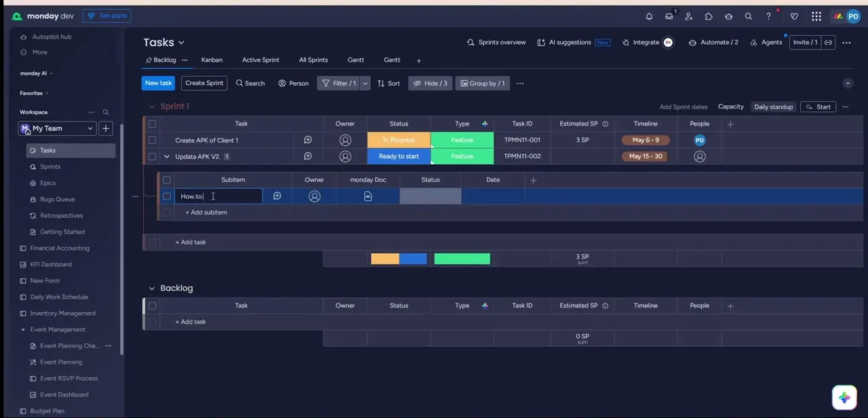Screen dimensions: 868x418
Task: Open the Sprints board in sidebar
Action: (x=50, y=167)
